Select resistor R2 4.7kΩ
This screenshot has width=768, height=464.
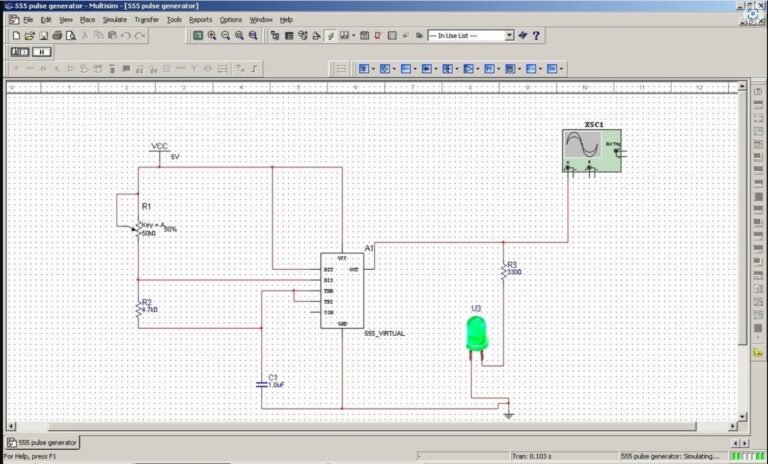[x=139, y=309]
